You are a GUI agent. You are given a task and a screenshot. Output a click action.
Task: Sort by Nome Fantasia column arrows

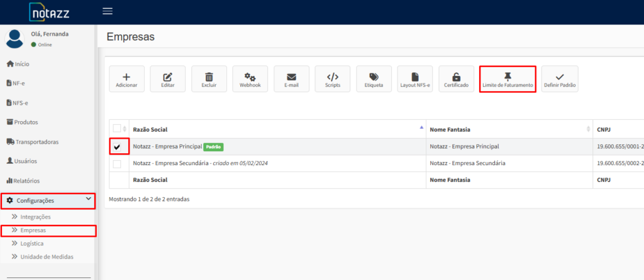pos(588,129)
